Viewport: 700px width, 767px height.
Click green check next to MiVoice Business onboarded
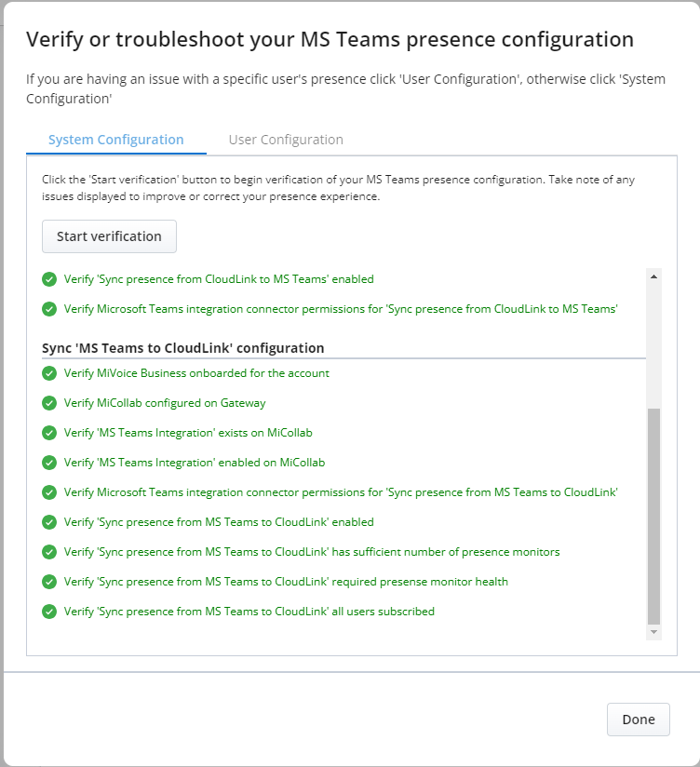(x=49, y=373)
